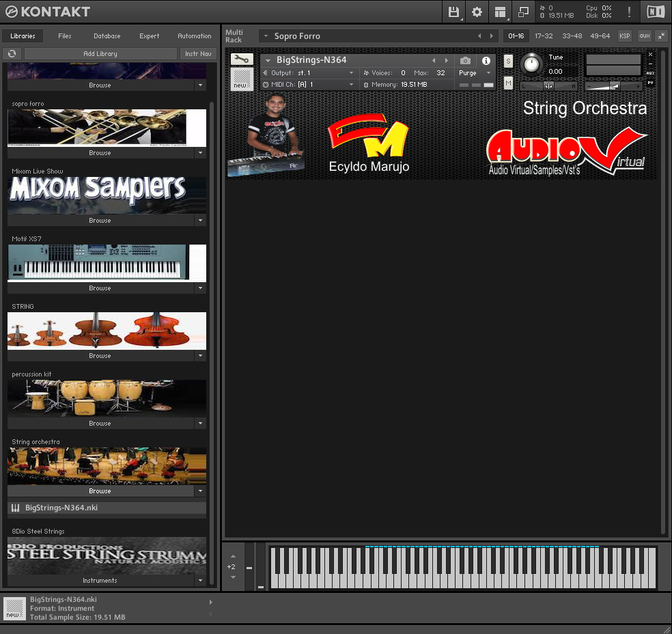Image resolution: width=672 pixels, height=634 pixels.
Task: Adjust the instrument volume slider
Action: pos(613,86)
